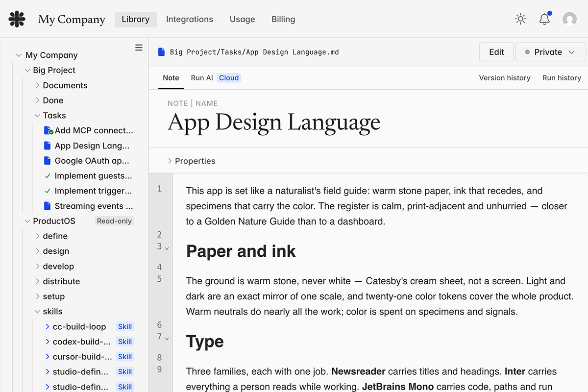Screen dimensions: 588x392
Task: Click file icon of Add MCP connect...
Action: point(48,130)
